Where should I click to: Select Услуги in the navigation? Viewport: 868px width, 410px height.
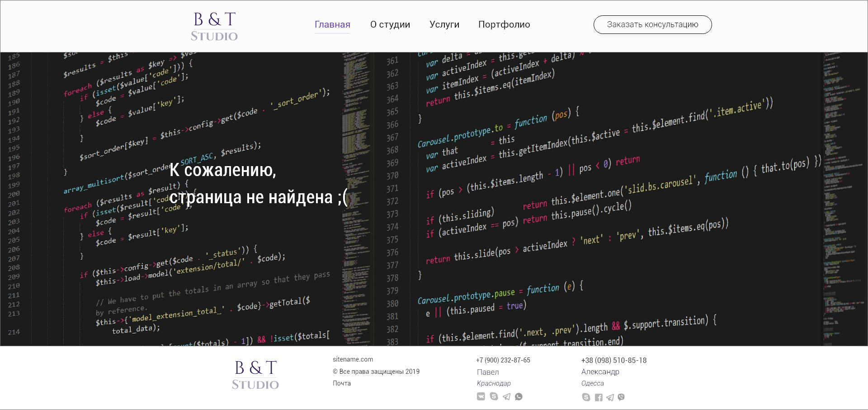pyautogui.click(x=444, y=25)
